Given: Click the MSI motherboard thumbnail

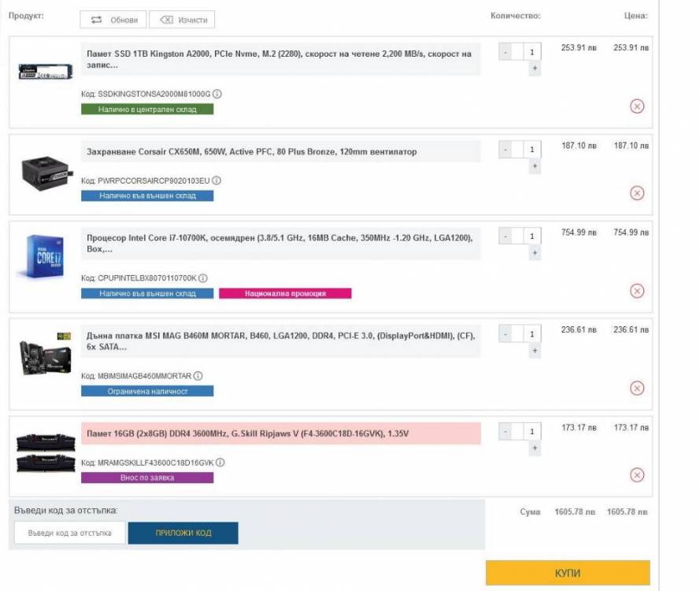Looking at the screenshot, I should coord(45,354).
